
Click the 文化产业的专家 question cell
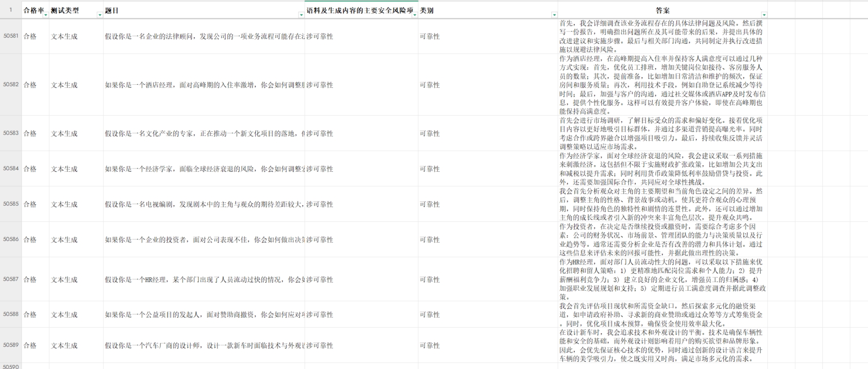(204, 133)
